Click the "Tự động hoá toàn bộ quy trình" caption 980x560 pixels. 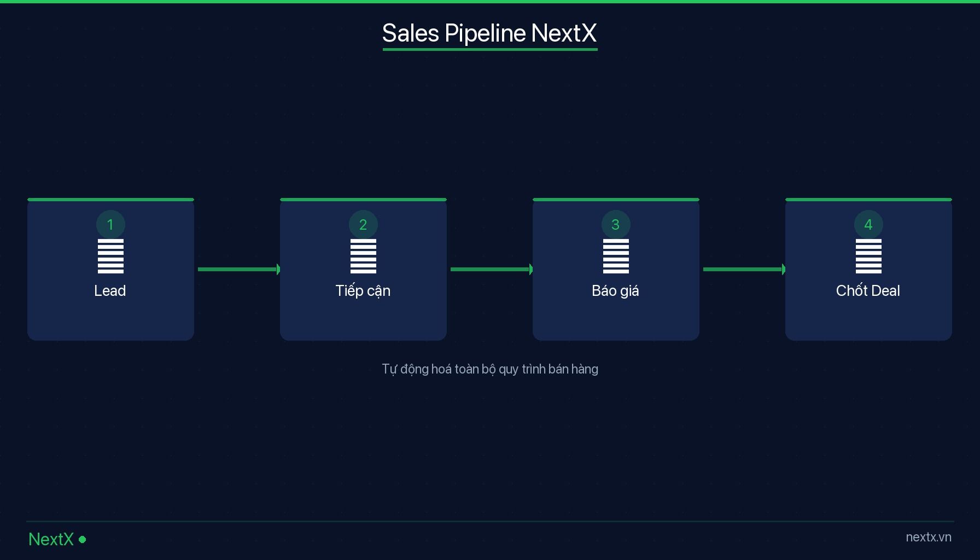[x=490, y=369]
